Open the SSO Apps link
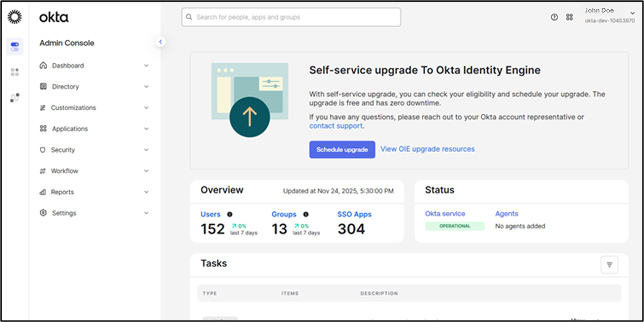Image resolution: width=644 pixels, height=322 pixels. 354,214
